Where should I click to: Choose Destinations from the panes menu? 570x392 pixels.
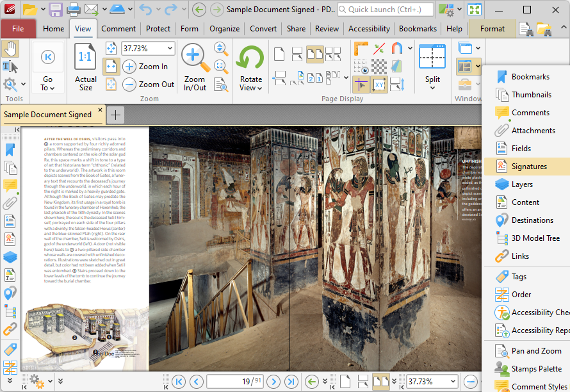(x=527, y=220)
